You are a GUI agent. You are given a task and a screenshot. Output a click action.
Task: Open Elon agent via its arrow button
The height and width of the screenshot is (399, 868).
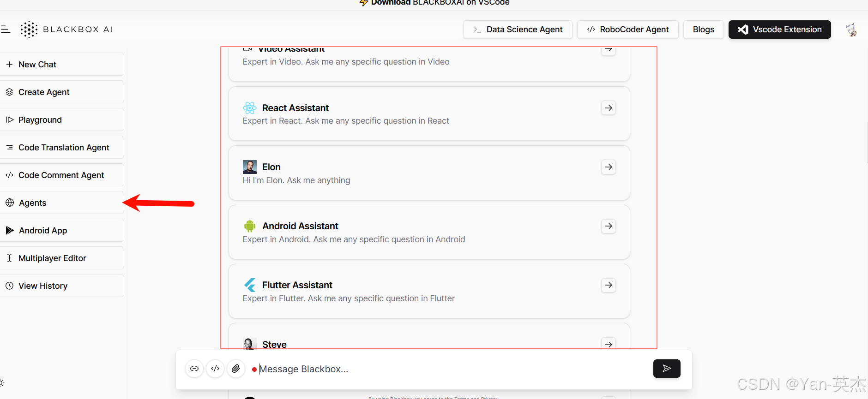(609, 167)
